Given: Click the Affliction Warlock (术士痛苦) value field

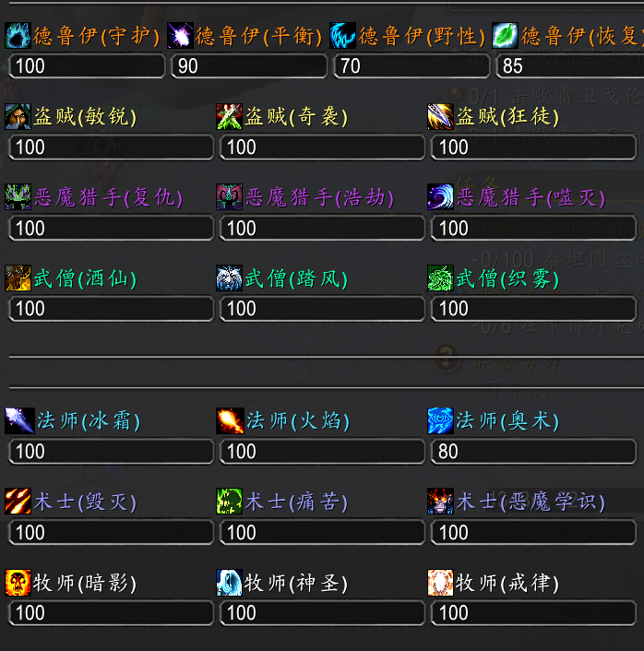Looking at the screenshot, I should (x=322, y=532).
